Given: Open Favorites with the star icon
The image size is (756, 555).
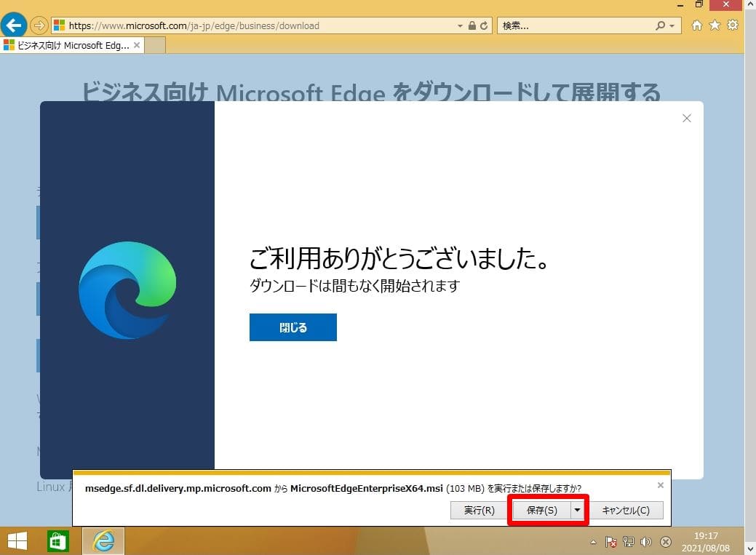Looking at the screenshot, I should coord(715,25).
